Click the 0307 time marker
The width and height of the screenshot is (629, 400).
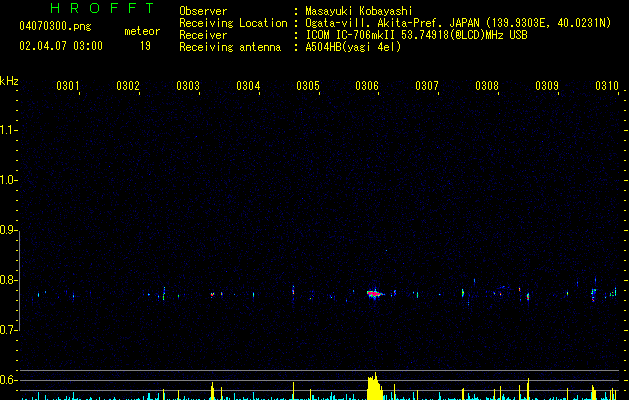427,86
